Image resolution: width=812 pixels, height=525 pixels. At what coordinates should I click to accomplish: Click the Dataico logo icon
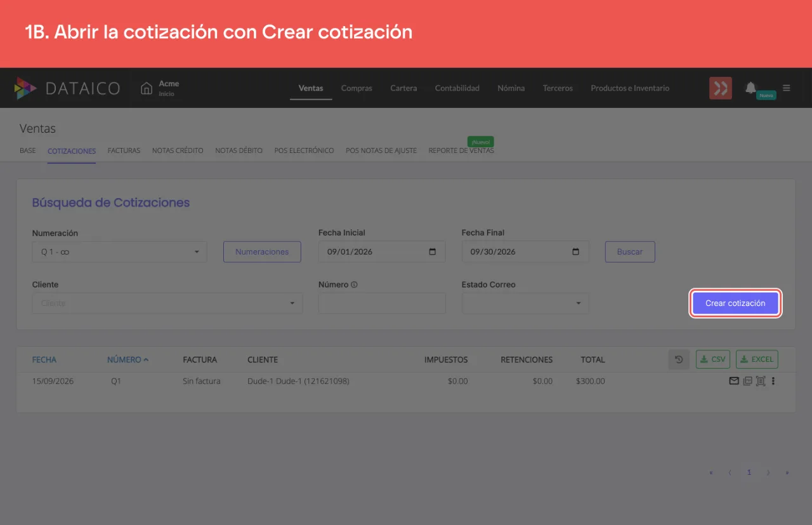[x=25, y=88]
